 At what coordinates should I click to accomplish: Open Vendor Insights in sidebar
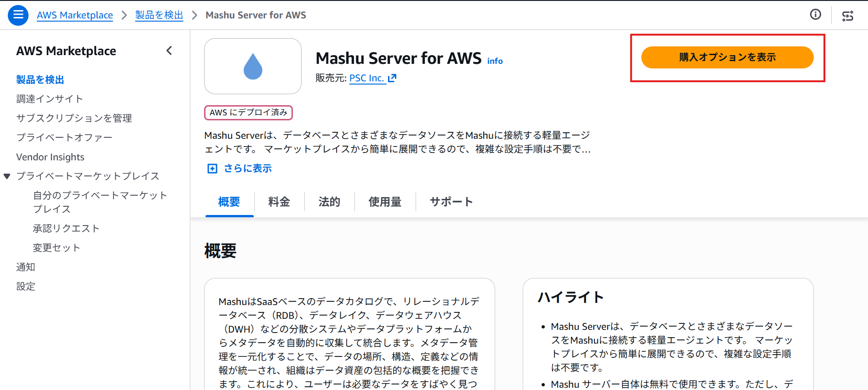tap(50, 157)
